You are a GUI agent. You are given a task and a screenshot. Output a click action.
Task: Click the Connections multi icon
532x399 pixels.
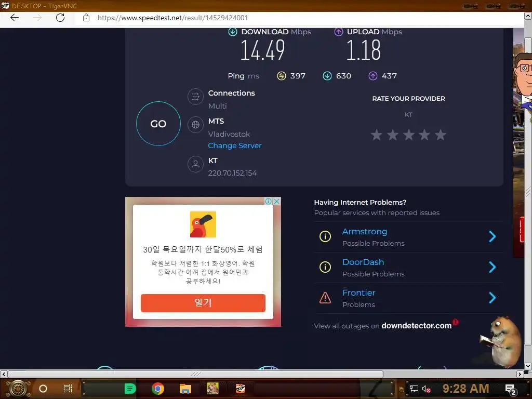coord(195,97)
